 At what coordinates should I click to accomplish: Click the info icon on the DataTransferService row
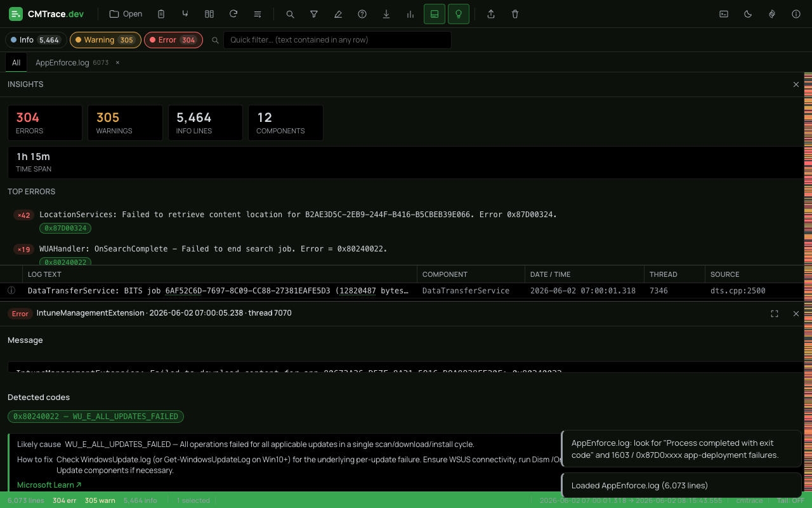pos(11,291)
